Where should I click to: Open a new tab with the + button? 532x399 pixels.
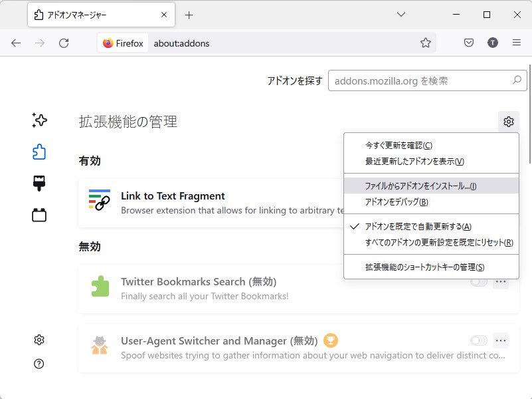(x=190, y=14)
